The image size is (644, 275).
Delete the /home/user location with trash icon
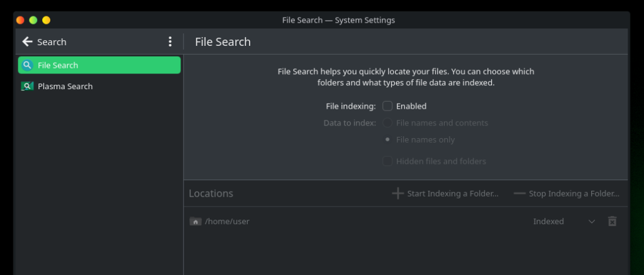(x=612, y=222)
